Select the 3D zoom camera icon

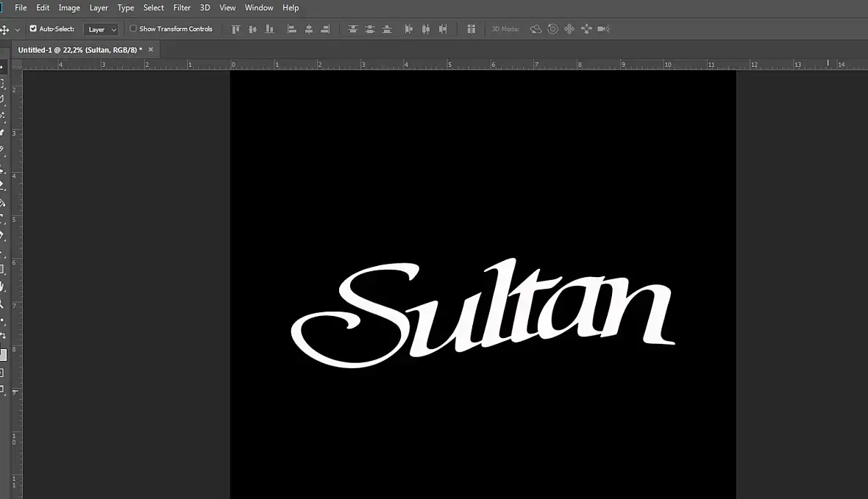click(603, 29)
